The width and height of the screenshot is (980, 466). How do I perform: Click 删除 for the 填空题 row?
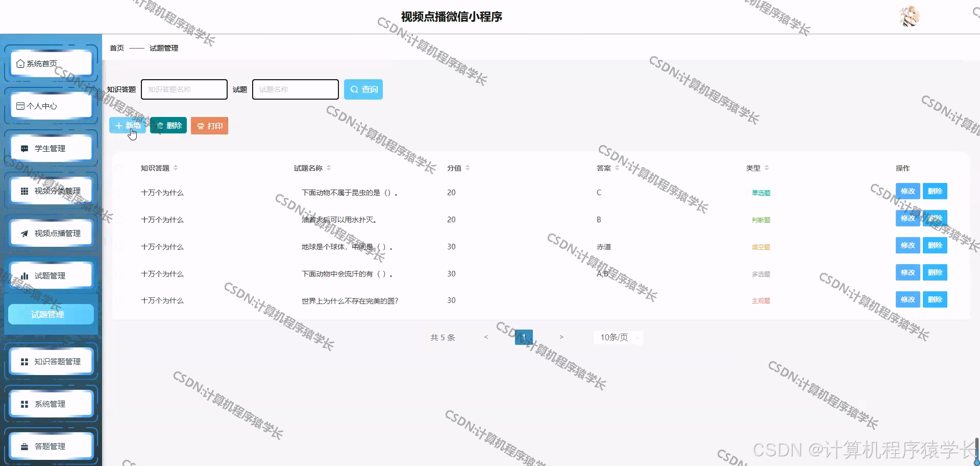click(x=935, y=245)
